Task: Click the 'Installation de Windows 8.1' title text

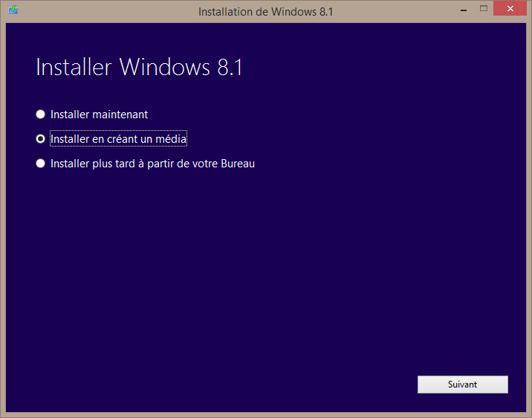Action: click(x=265, y=11)
